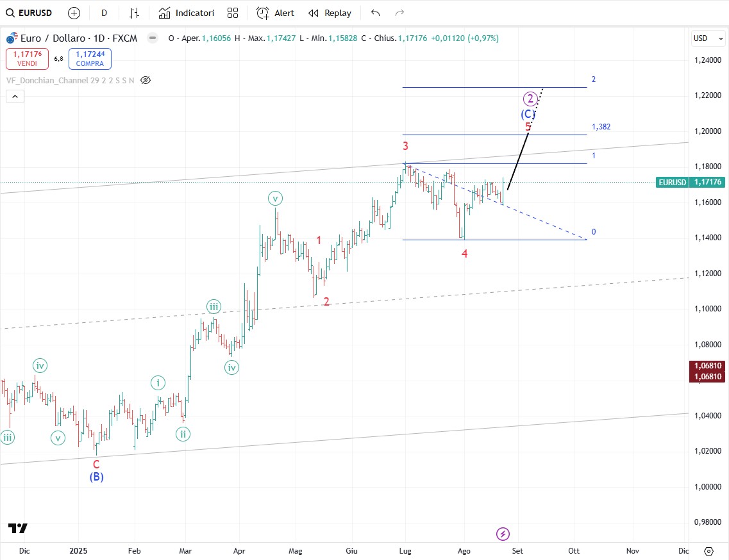729x560 pixels.
Task: Click the Fibonacci level 0 label
Action: 594,232
